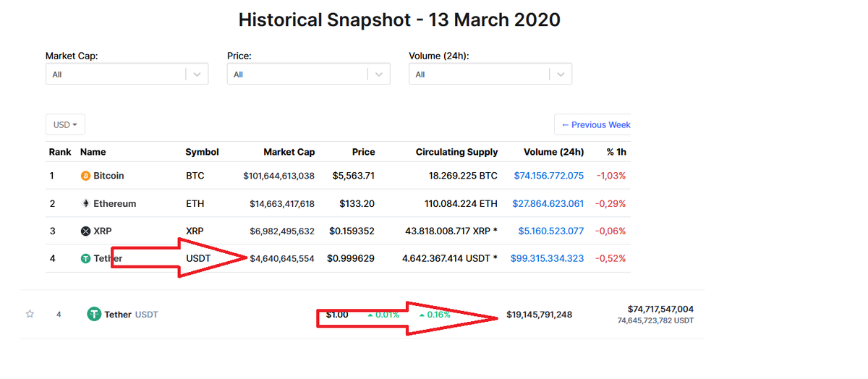Open Bitcoin coin page link

109,176
